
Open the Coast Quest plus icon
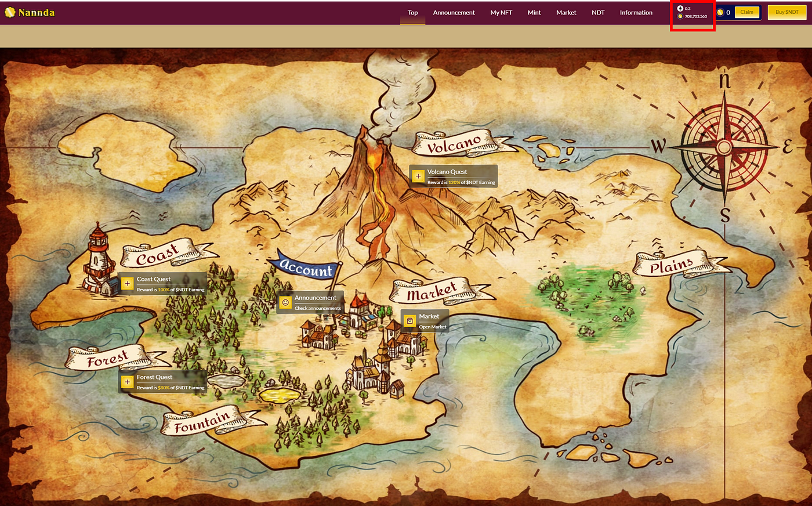(127, 284)
